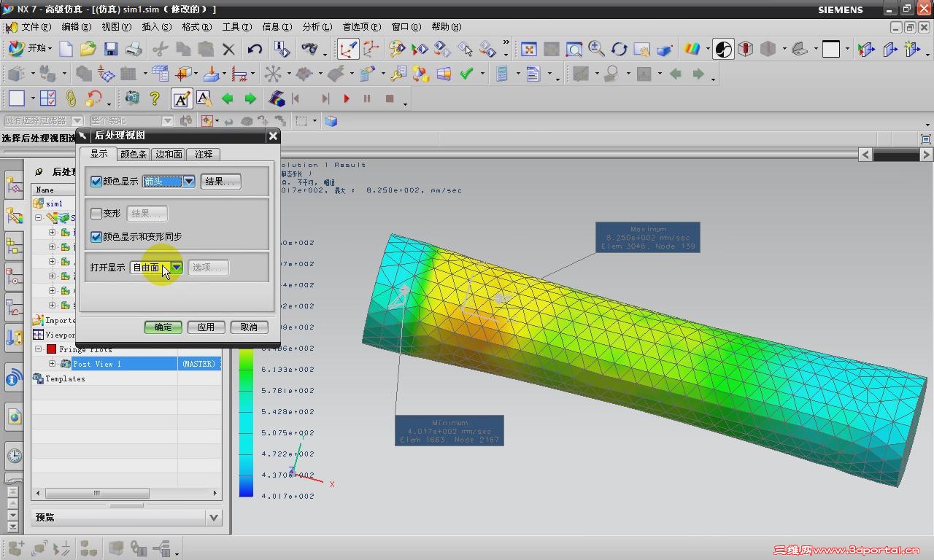
Task: Switch to the 注释 tab
Action: pos(204,155)
